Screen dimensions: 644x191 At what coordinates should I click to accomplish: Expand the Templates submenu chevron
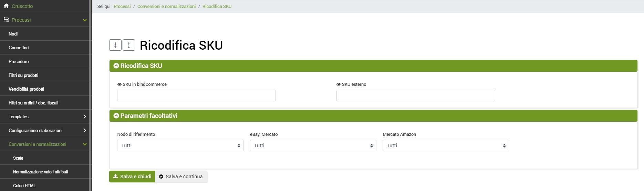85,117
